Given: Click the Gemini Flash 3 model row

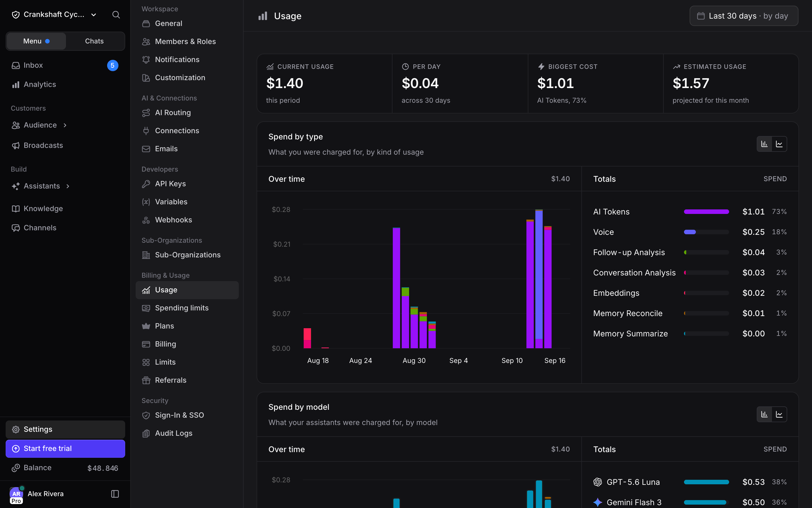Looking at the screenshot, I should tap(690, 502).
